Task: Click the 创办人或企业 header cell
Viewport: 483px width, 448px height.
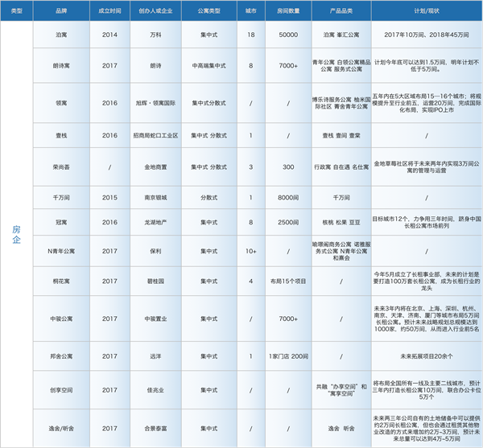Action: (160, 13)
